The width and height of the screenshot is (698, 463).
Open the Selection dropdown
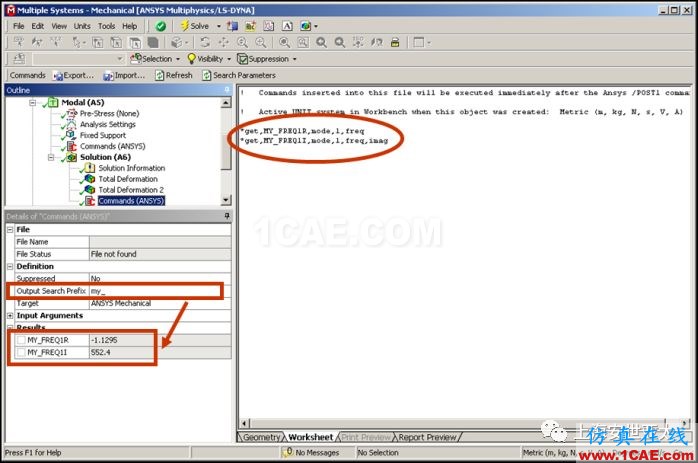[154, 59]
